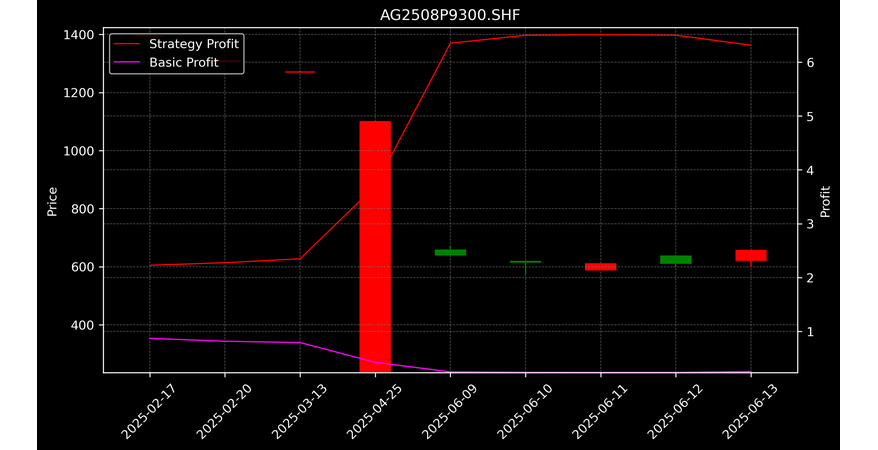Click the magenta Basic Profit legend line sample

pyautogui.click(x=127, y=63)
